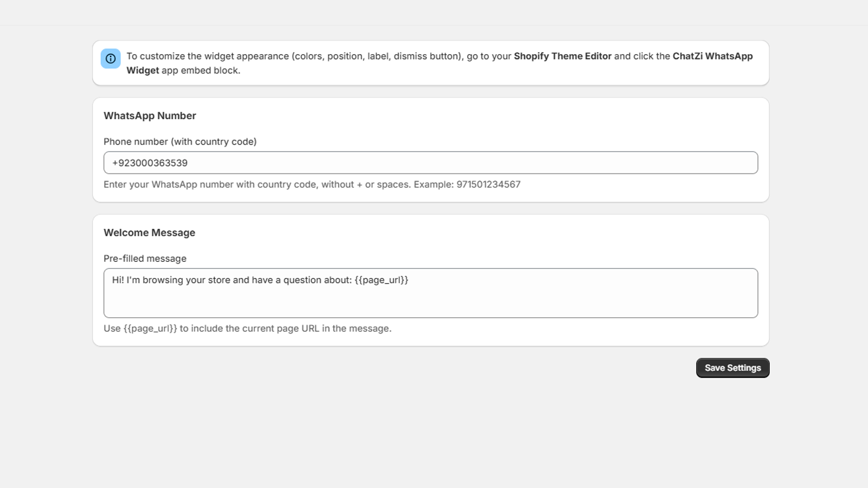Focus the phone number input field
The image size is (868, 488).
430,163
